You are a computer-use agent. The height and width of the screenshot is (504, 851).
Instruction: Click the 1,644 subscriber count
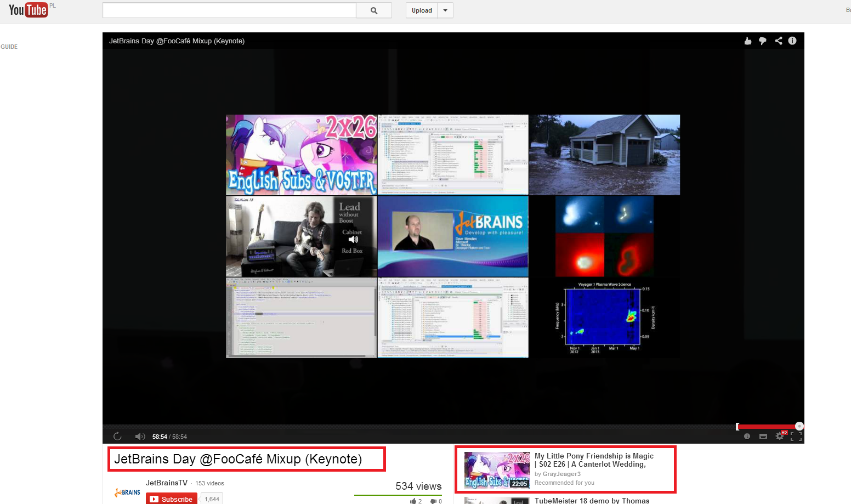tap(212, 499)
